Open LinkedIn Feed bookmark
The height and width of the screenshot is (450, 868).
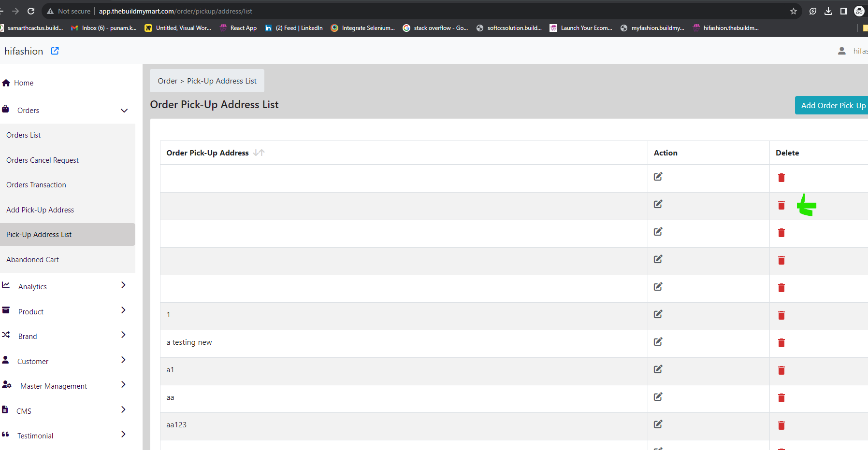click(x=294, y=28)
